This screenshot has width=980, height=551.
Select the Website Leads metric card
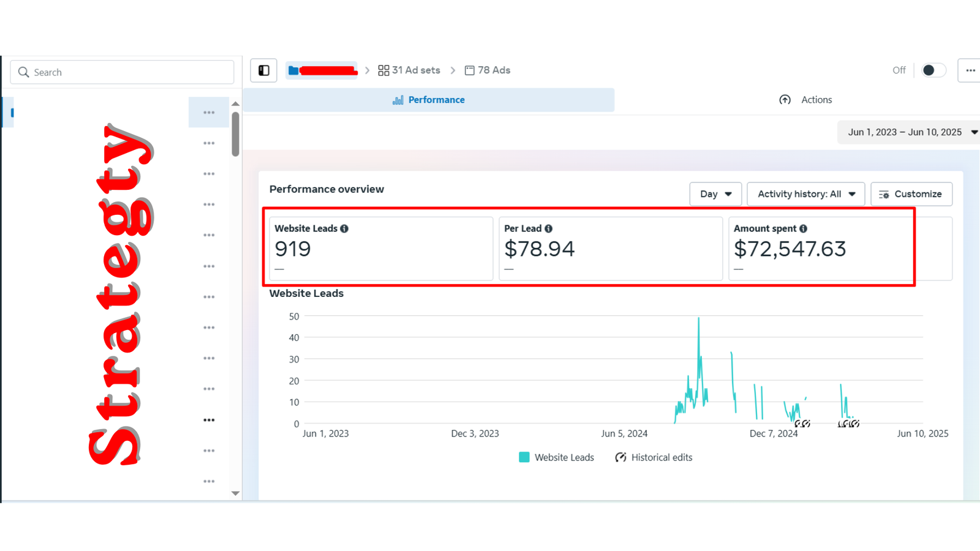(381, 249)
